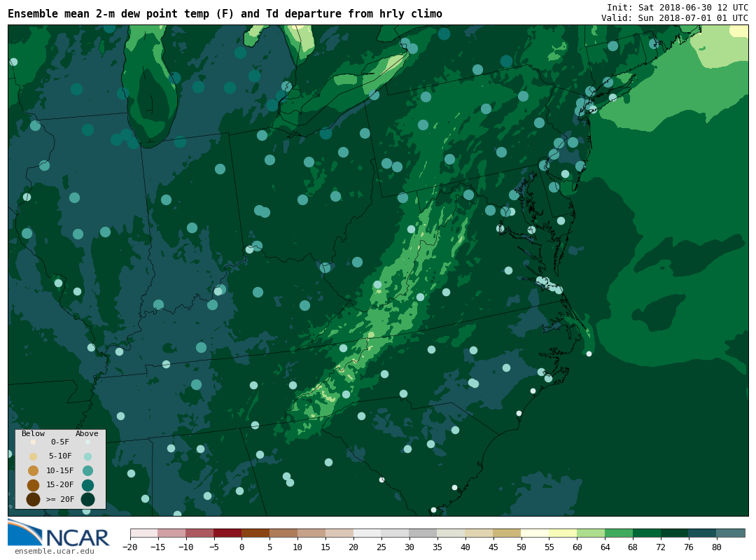This screenshot has height=560, width=756.
Task: Pick the dark red swatch between -5 and 0
Action: [x=227, y=533]
